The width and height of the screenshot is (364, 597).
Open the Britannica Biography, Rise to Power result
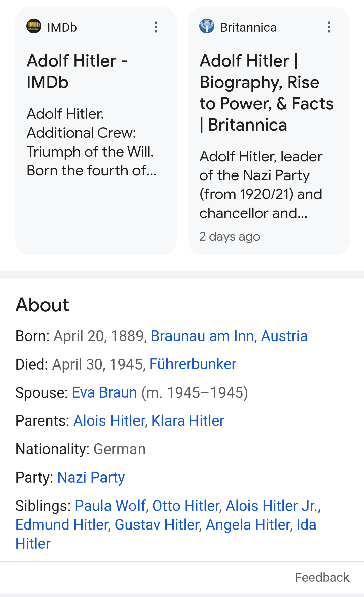(x=267, y=93)
